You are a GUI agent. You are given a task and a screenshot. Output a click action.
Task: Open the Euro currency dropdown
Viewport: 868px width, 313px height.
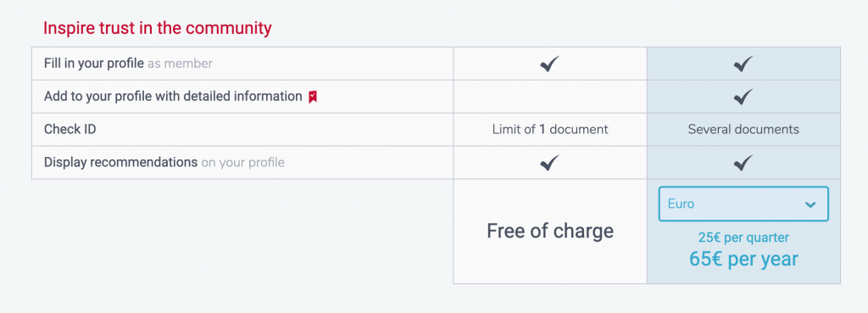743,204
